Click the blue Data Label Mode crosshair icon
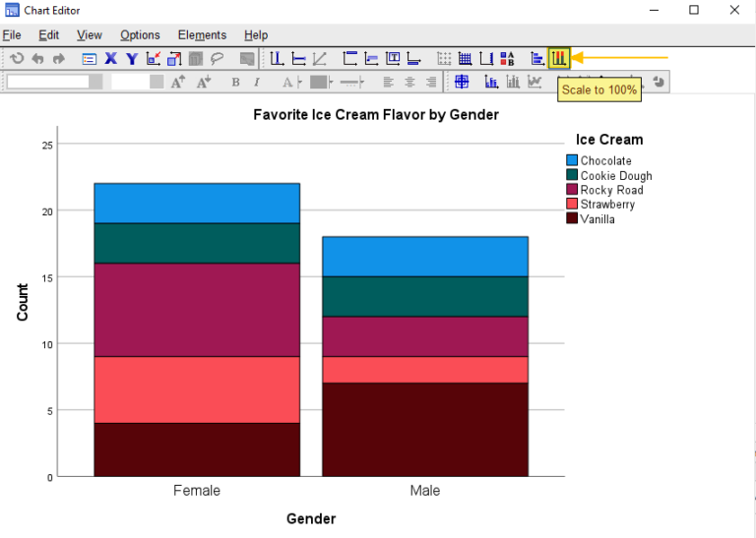The image size is (756, 538). tap(462, 82)
